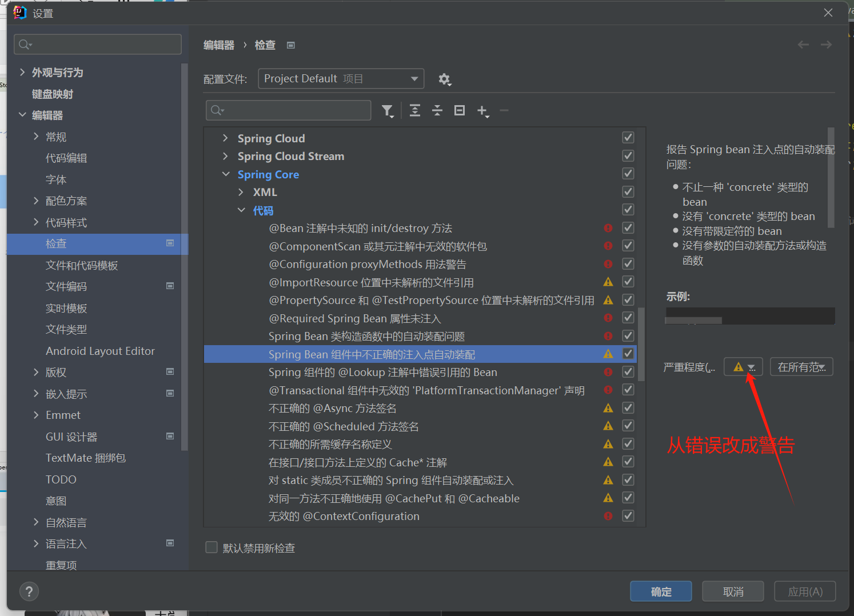
Task: Click the project icon on 语言注入 row
Action: pyautogui.click(x=170, y=543)
